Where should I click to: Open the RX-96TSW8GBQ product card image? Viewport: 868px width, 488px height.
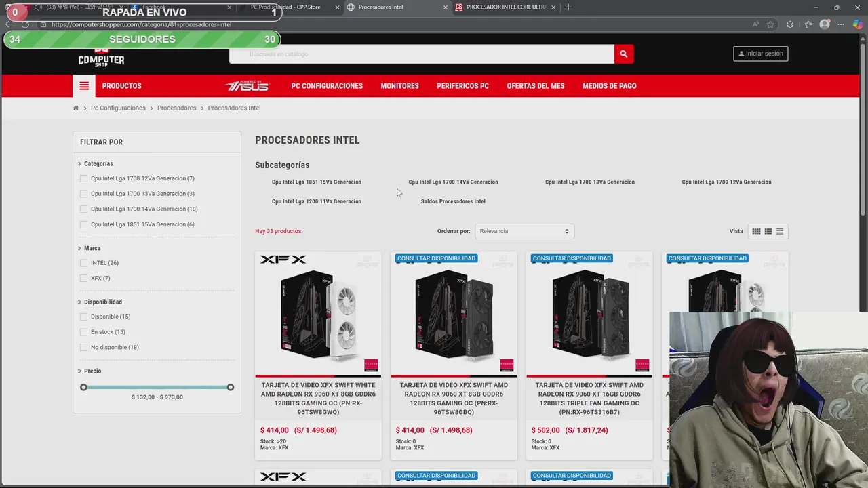454,314
